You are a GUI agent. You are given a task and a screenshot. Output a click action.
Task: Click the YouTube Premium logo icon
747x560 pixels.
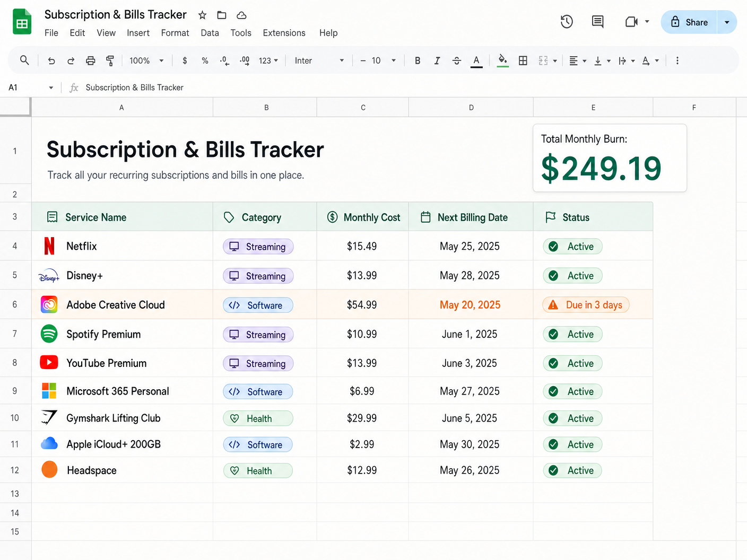(x=49, y=362)
